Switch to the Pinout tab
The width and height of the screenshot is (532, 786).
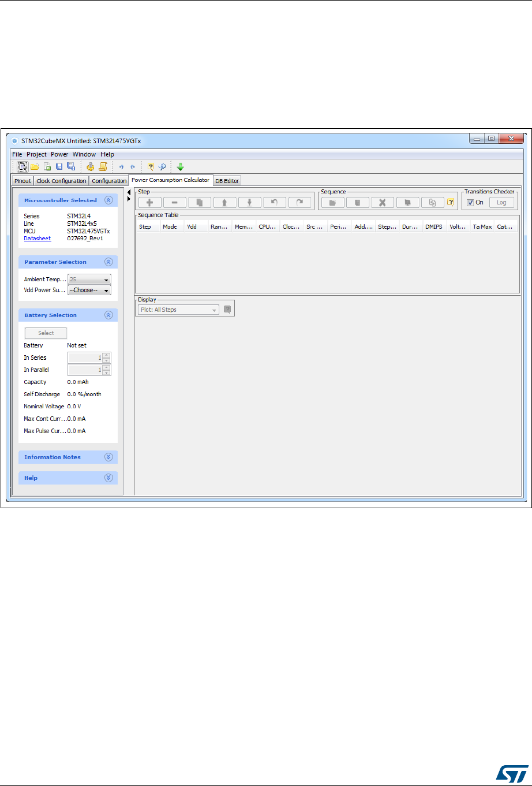(23, 181)
